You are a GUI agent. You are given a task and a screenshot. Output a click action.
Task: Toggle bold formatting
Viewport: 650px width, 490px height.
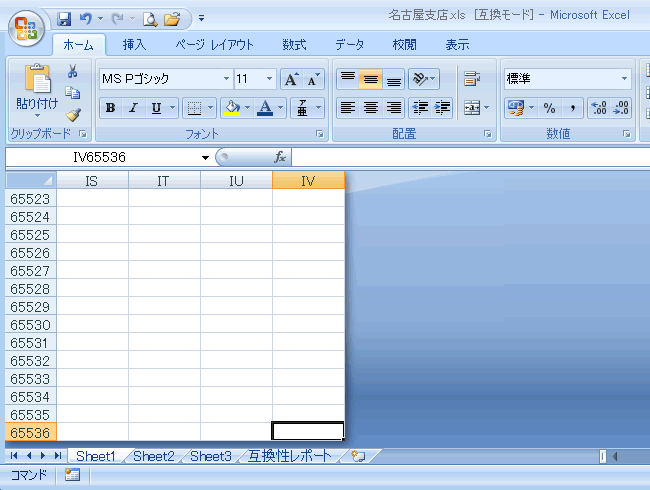[110, 108]
